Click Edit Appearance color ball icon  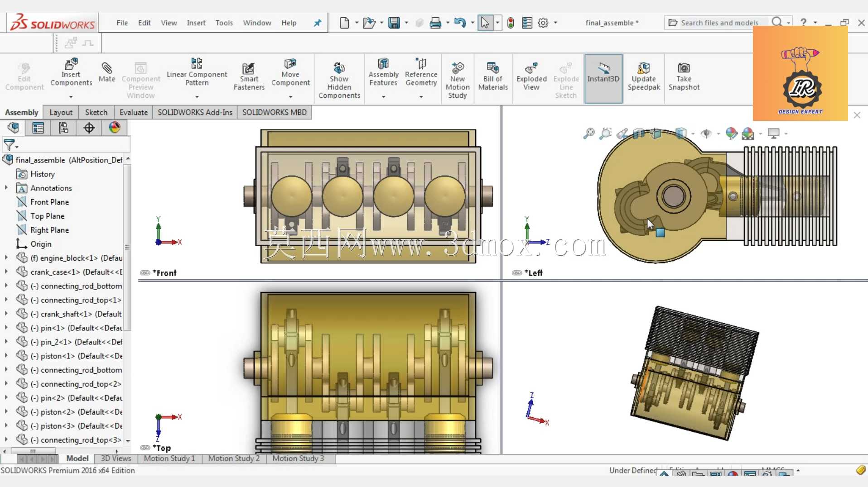pyautogui.click(x=731, y=134)
